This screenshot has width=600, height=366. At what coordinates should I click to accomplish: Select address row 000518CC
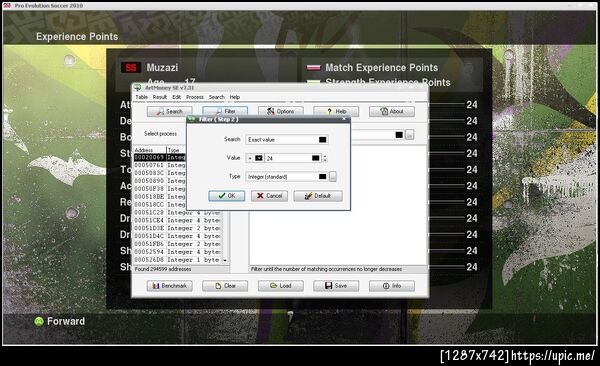(x=160, y=204)
